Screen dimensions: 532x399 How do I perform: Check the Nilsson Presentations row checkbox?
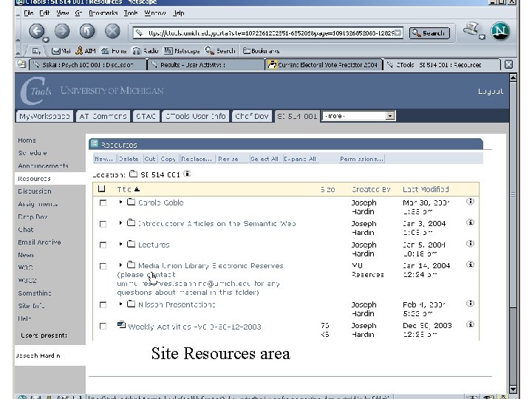click(103, 304)
